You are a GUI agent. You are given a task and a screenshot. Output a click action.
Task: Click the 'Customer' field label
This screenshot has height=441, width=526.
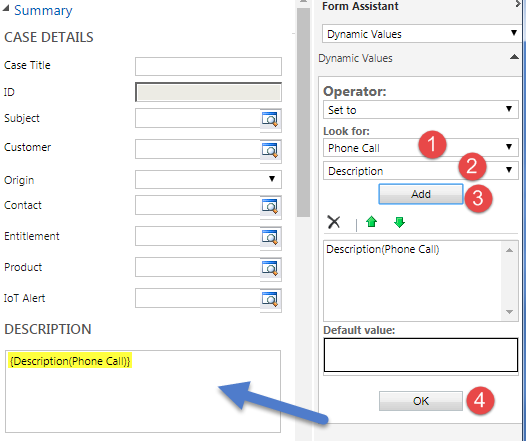coord(28,147)
